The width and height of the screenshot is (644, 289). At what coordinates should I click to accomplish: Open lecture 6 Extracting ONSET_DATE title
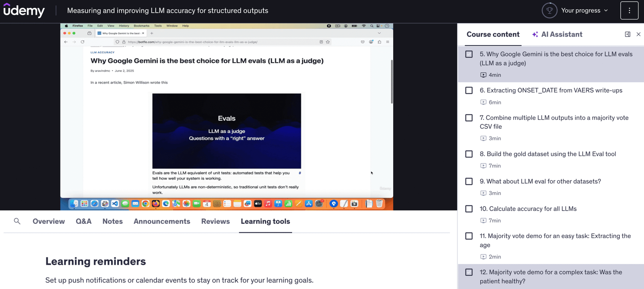pyautogui.click(x=551, y=90)
